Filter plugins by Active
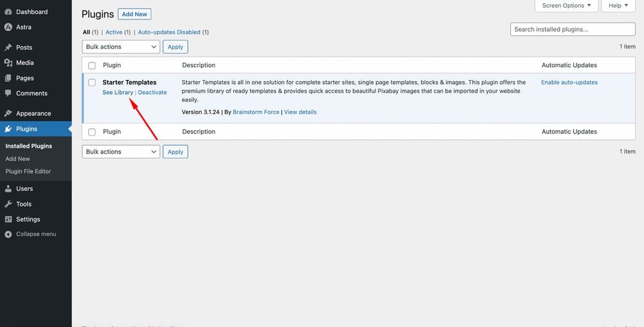The image size is (644, 327). tap(114, 32)
